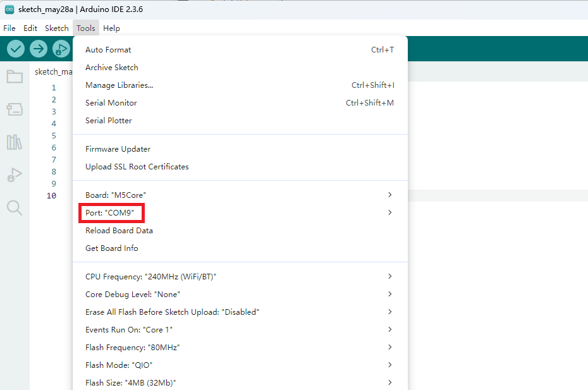Expand Core Debug Level "None" submenu

click(240, 295)
